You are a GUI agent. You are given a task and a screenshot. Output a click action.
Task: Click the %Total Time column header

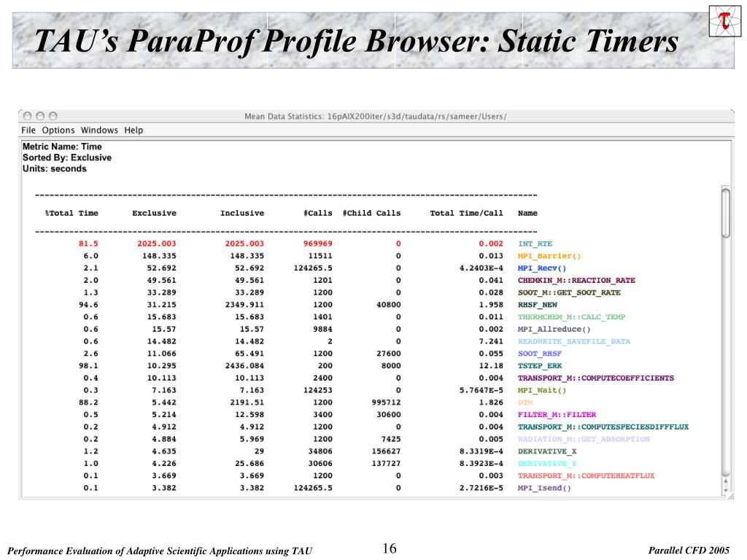[71, 214]
